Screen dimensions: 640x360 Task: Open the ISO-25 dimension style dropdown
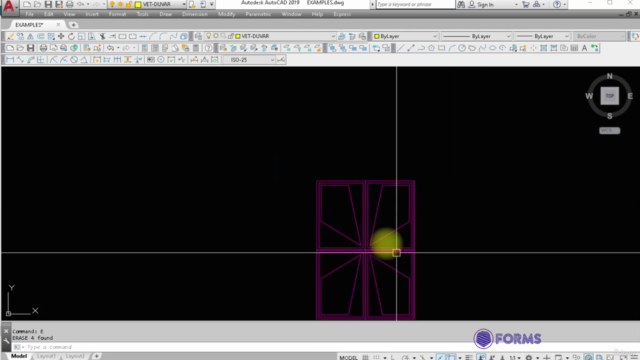point(272,60)
